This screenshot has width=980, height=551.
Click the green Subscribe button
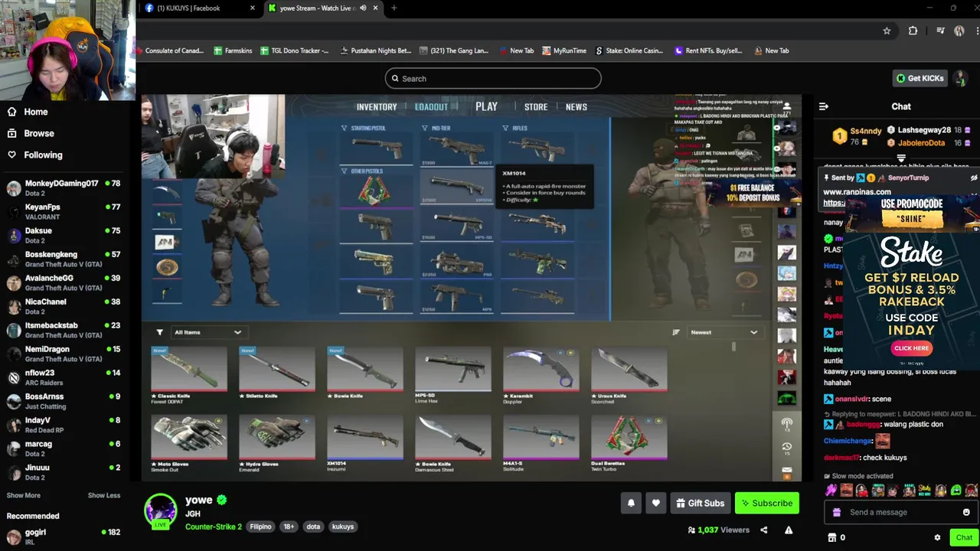pyautogui.click(x=767, y=503)
